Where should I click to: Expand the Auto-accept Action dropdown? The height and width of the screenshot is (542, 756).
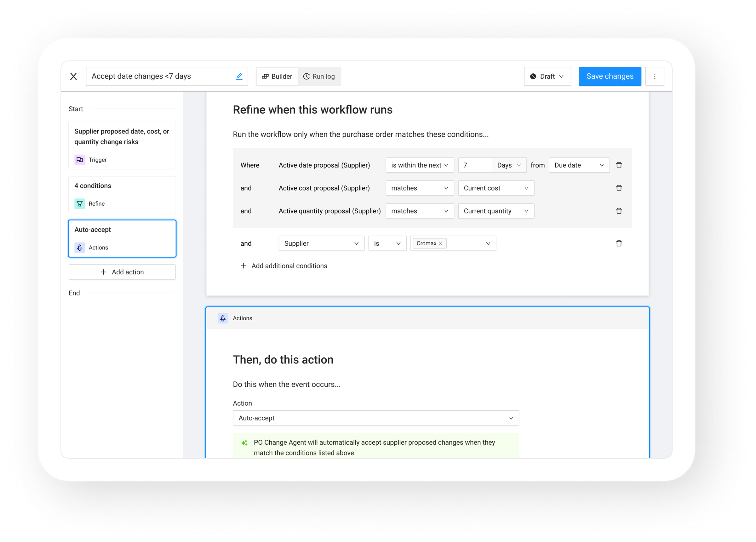pos(376,418)
